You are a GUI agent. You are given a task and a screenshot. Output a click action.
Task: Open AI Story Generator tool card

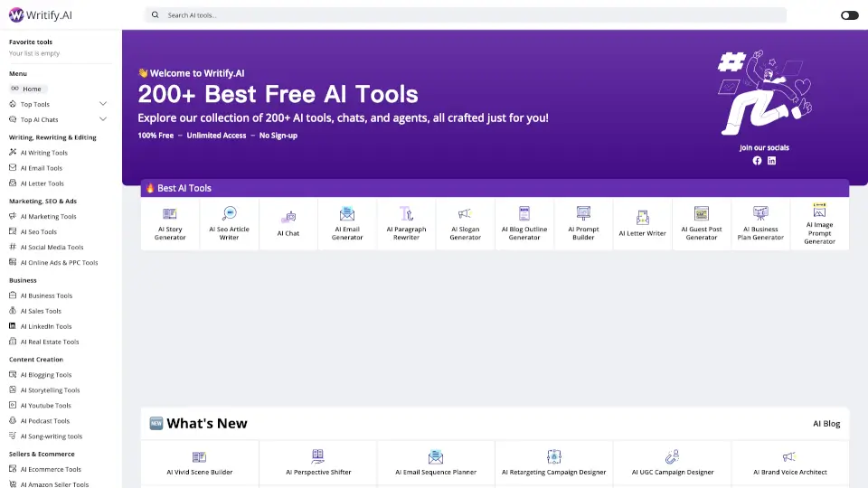pyautogui.click(x=170, y=223)
